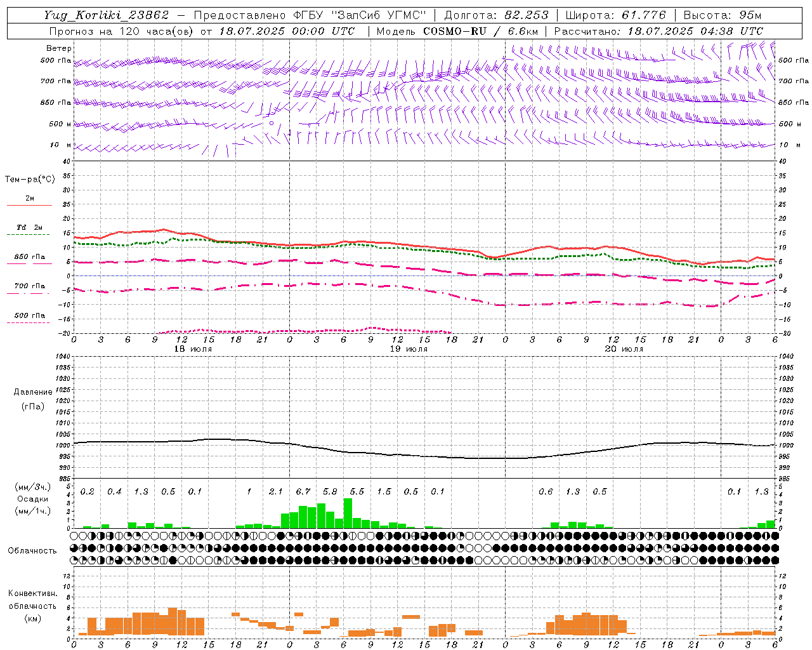Select the provider text ФГБУ "ЗапСиб УГМС"

[360, 15]
